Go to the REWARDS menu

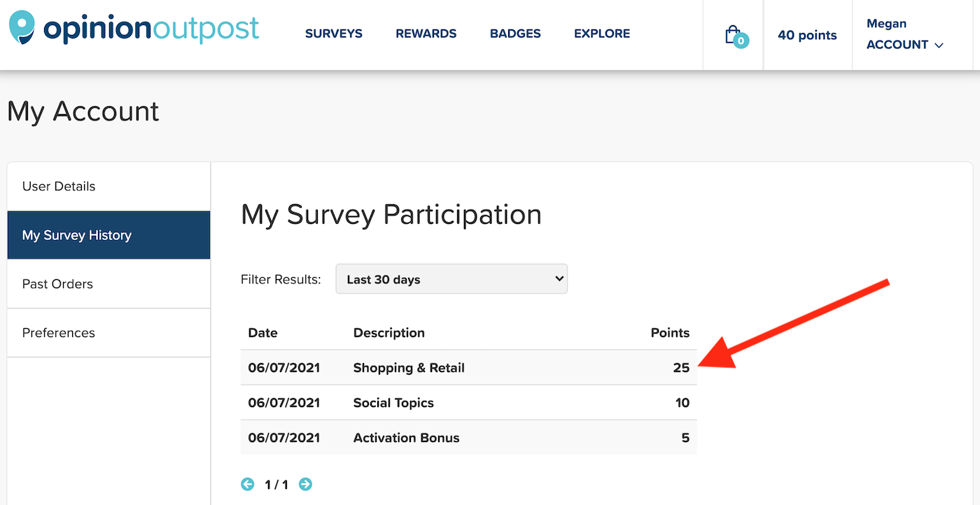(x=426, y=34)
